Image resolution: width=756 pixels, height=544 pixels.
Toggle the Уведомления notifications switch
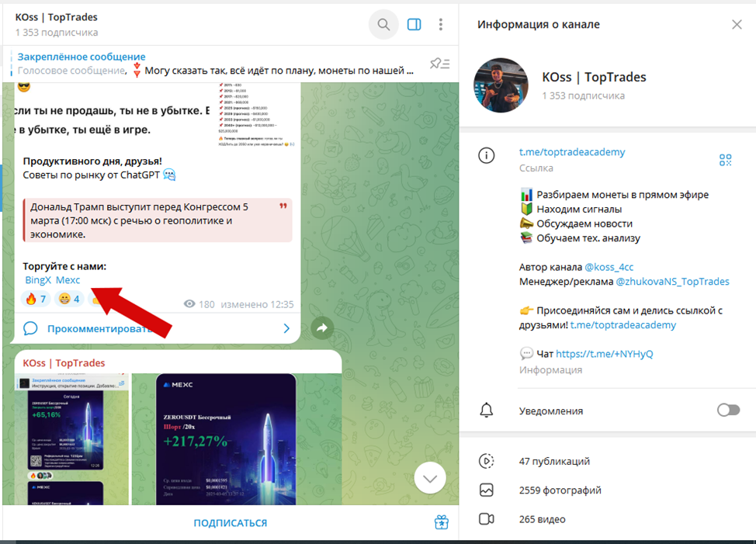coord(728,410)
